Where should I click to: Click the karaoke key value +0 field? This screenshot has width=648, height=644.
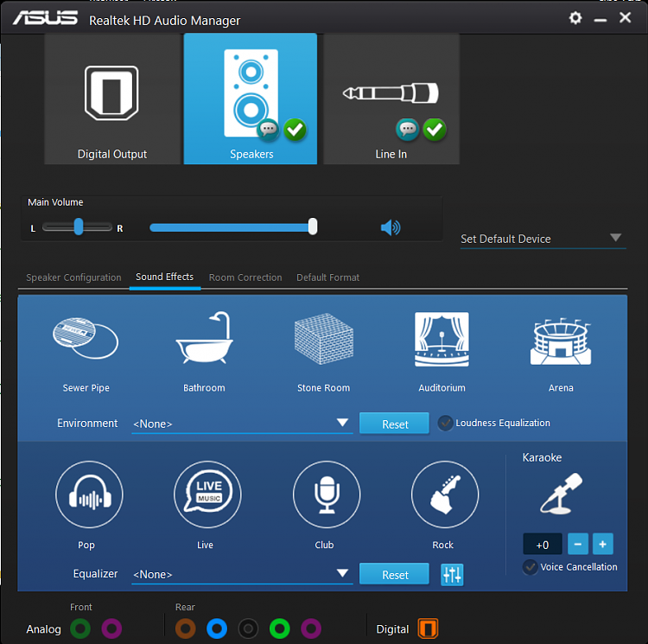(x=543, y=545)
